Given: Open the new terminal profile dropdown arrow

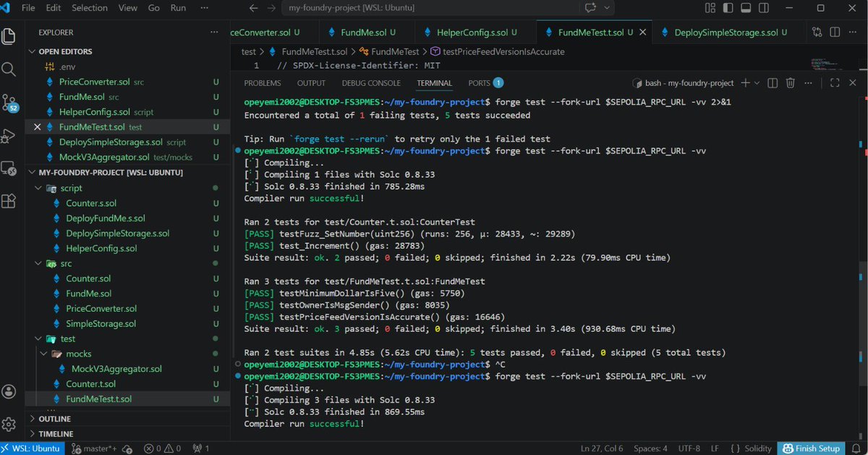Looking at the screenshot, I should (757, 83).
